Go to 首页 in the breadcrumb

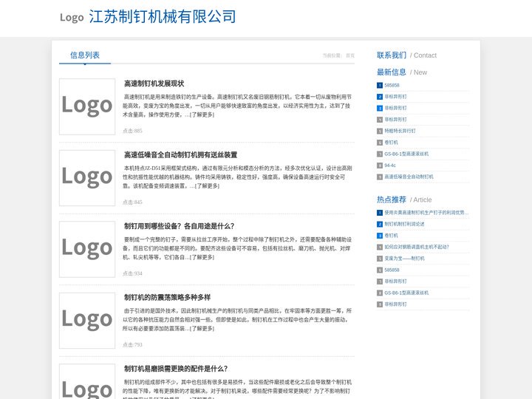pos(350,55)
